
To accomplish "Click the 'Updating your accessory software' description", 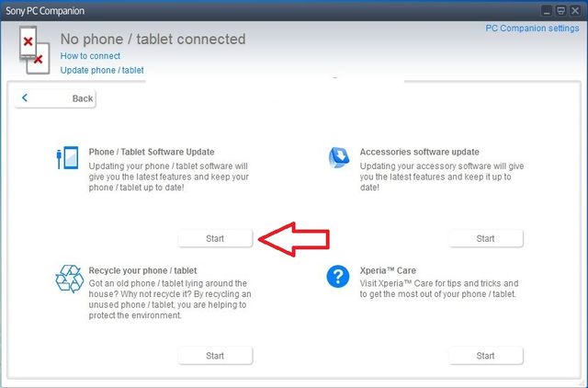I will (442, 177).
